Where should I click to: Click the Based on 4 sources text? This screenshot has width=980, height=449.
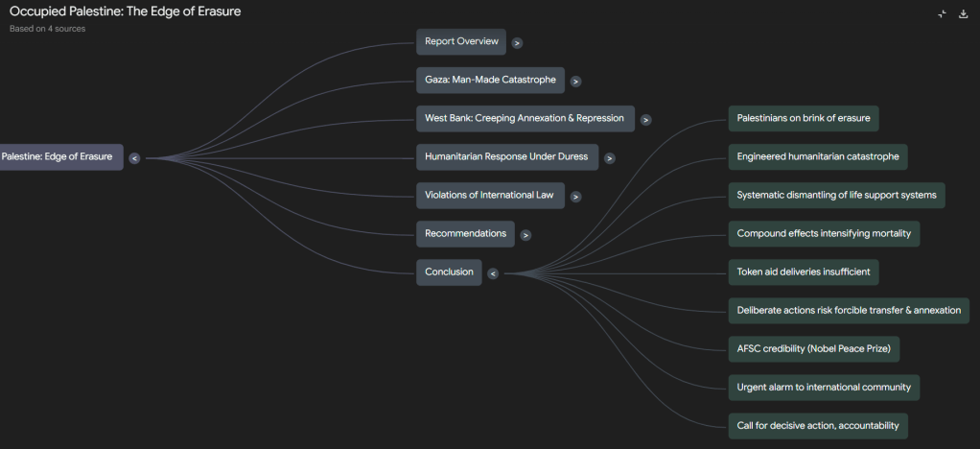[x=47, y=29]
